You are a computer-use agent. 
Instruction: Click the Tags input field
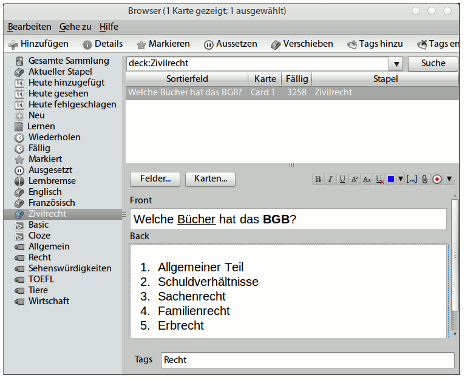point(308,360)
